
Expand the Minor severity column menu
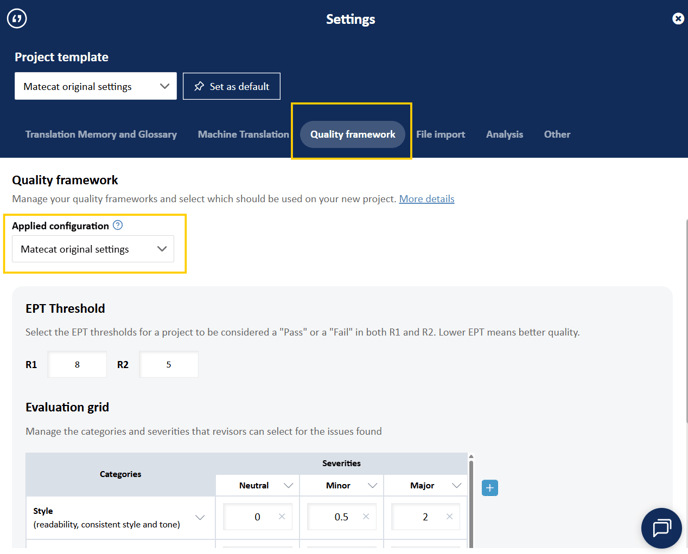[x=372, y=486]
